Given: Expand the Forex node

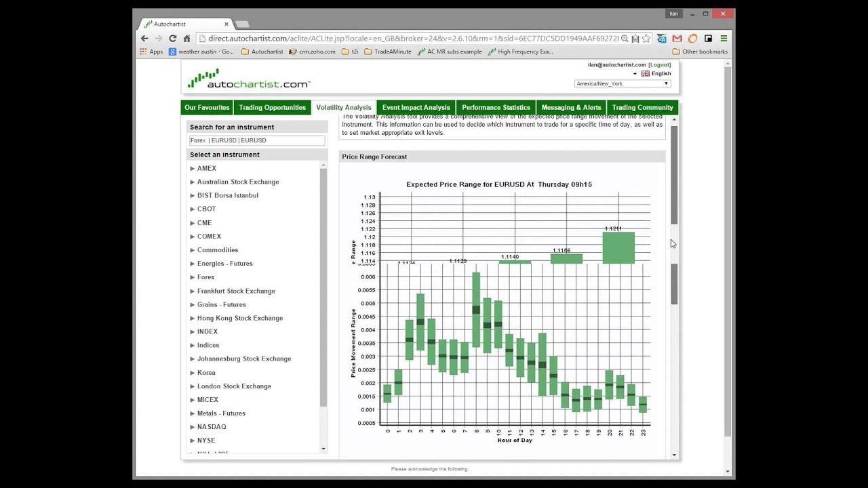Looking at the screenshot, I should click(x=193, y=277).
